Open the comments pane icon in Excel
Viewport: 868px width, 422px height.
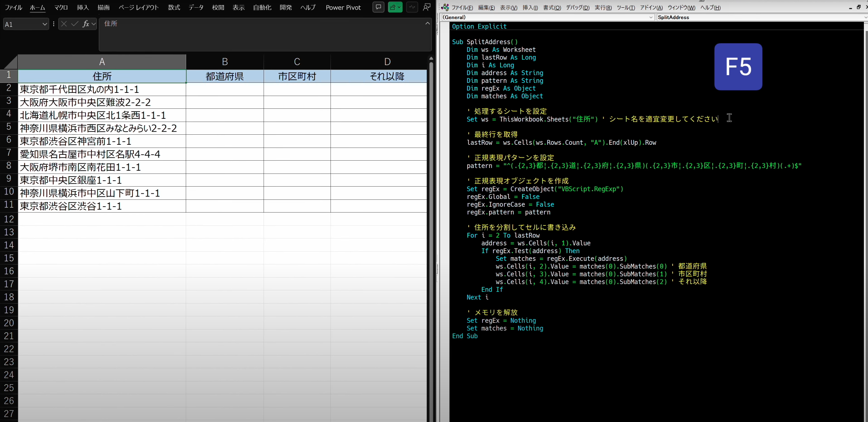click(378, 7)
